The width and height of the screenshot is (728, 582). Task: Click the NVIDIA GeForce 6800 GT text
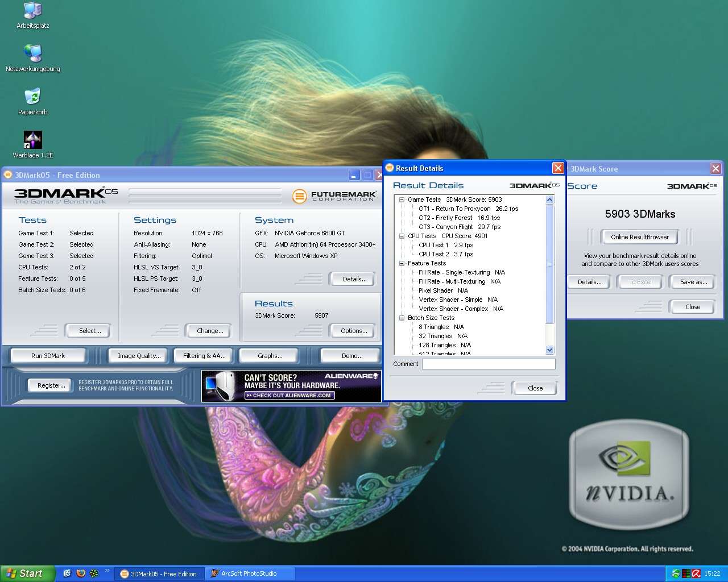pyautogui.click(x=310, y=233)
